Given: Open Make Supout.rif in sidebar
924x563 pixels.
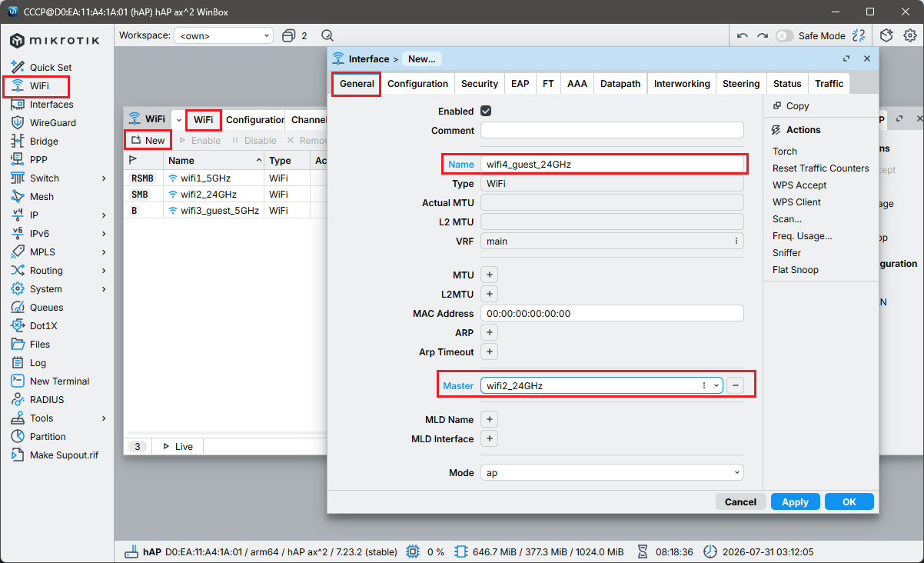Looking at the screenshot, I should point(64,455).
